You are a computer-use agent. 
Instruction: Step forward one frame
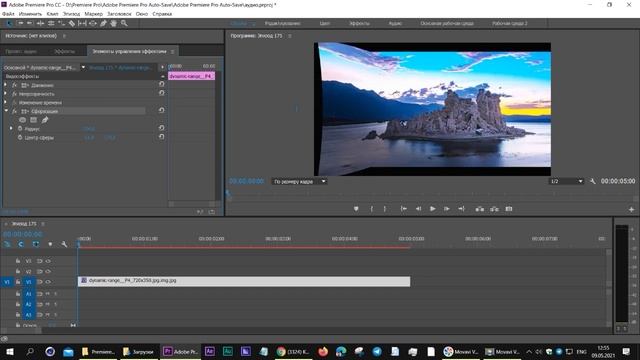coord(447,209)
